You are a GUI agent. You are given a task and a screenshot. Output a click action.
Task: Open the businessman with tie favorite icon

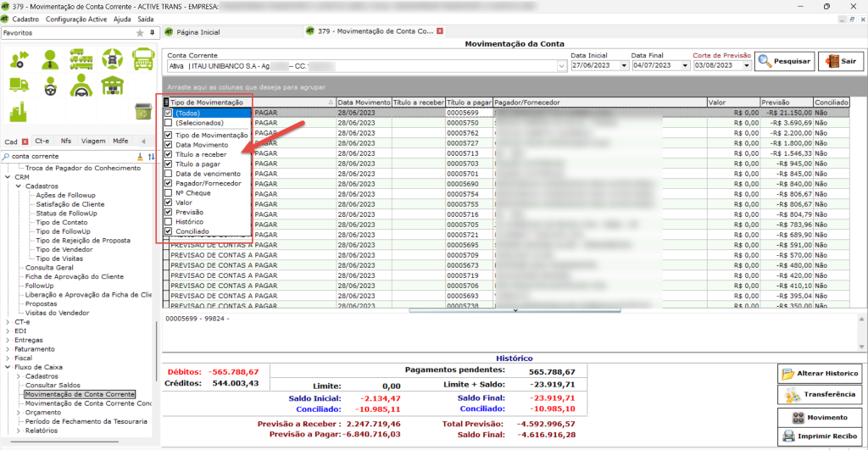[50, 59]
